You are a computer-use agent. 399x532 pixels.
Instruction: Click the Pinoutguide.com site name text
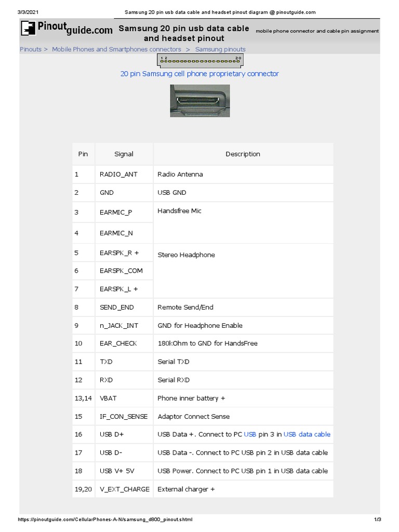(75, 30)
